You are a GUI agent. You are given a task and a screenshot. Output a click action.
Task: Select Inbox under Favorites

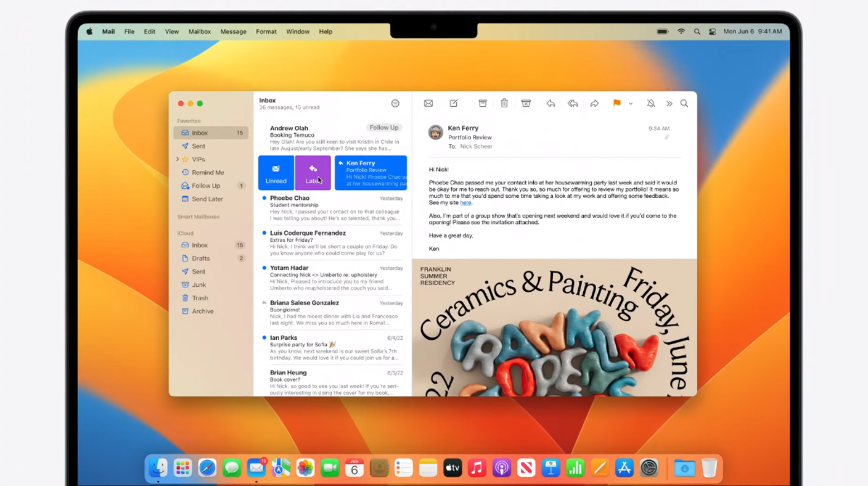click(x=211, y=133)
